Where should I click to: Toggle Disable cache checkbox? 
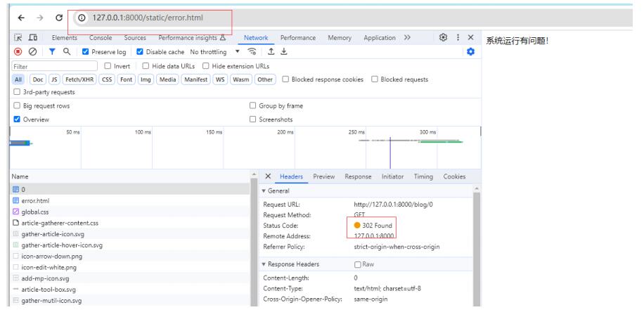coord(140,52)
